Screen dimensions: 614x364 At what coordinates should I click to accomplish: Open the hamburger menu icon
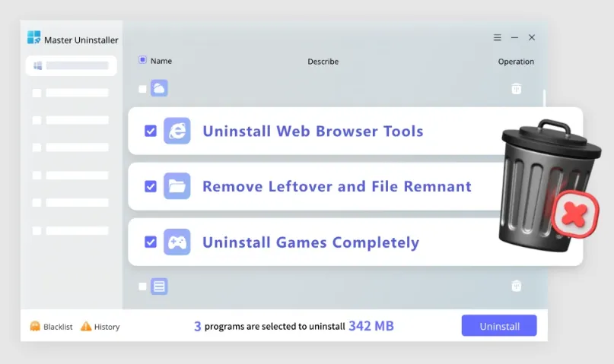coord(497,37)
